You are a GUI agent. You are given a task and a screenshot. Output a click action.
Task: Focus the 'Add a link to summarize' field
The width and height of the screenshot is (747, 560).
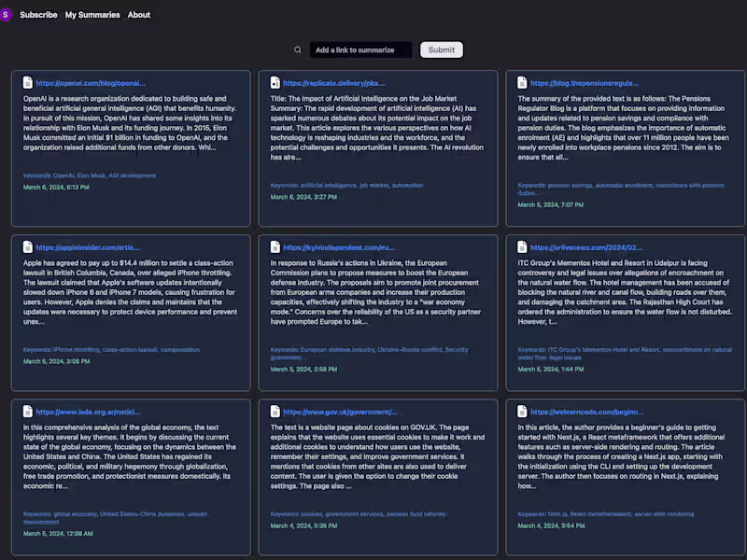tap(360, 49)
